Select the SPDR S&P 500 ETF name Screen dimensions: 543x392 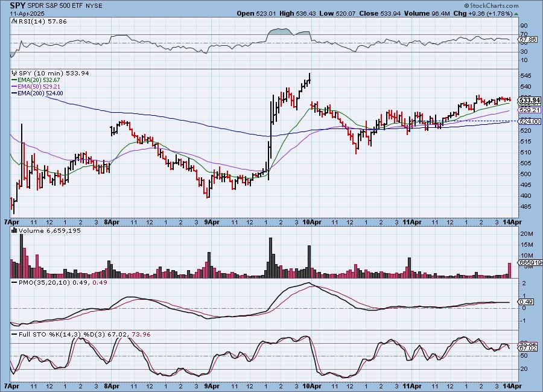(x=56, y=6)
